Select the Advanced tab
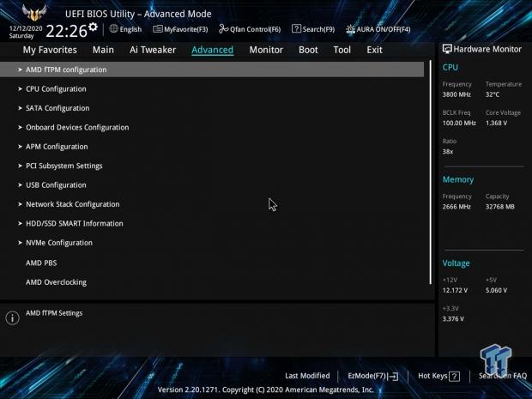This screenshot has height=399, width=532. pyautogui.click(x=213, y=50)
